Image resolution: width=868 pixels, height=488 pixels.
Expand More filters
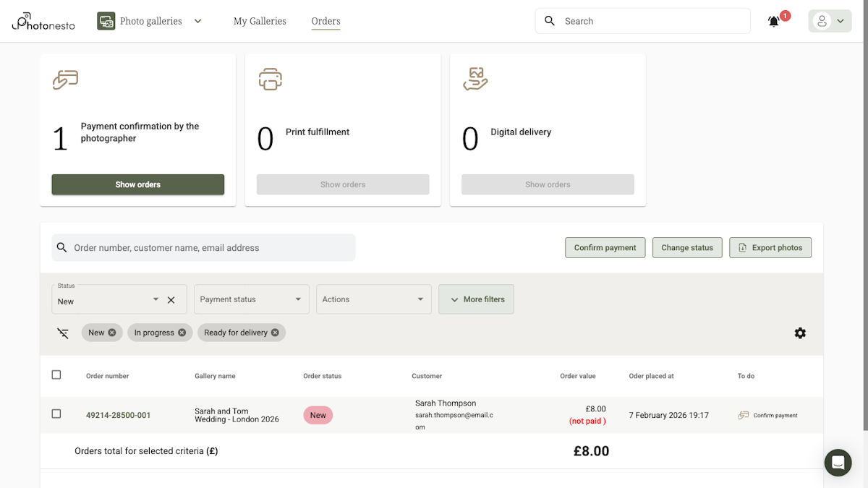click(476, 299)
